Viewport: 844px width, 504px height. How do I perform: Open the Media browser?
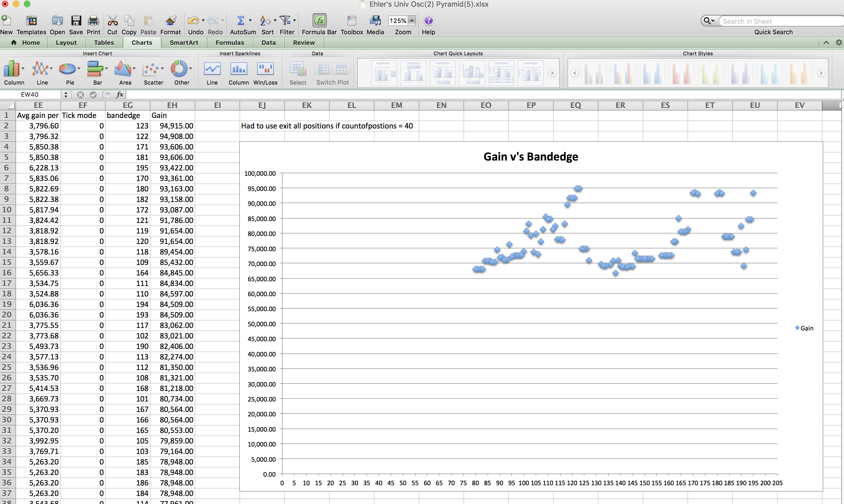[375, 21]
